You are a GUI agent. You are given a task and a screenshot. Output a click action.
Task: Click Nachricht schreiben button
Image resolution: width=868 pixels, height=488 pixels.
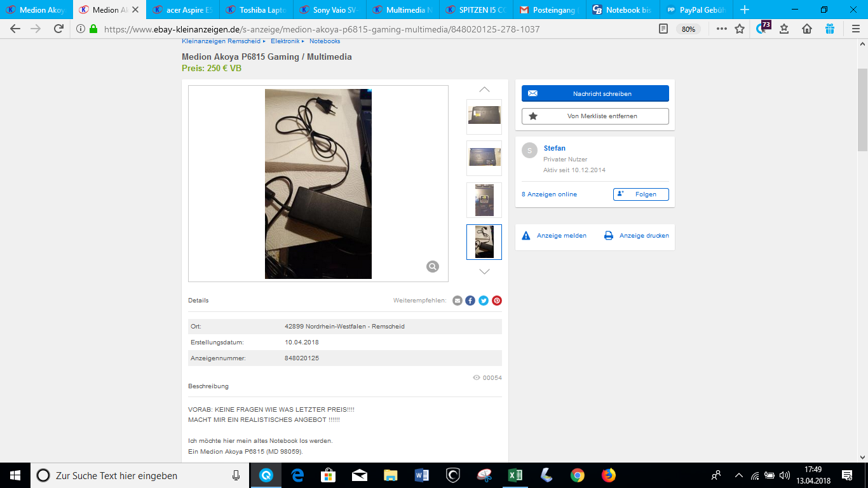595,93
